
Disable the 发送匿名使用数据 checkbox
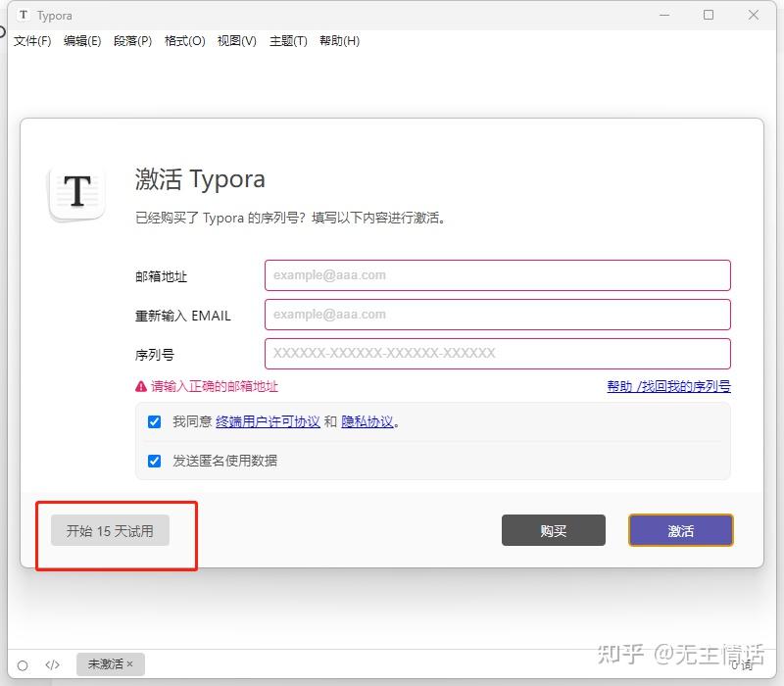point(154,461)
